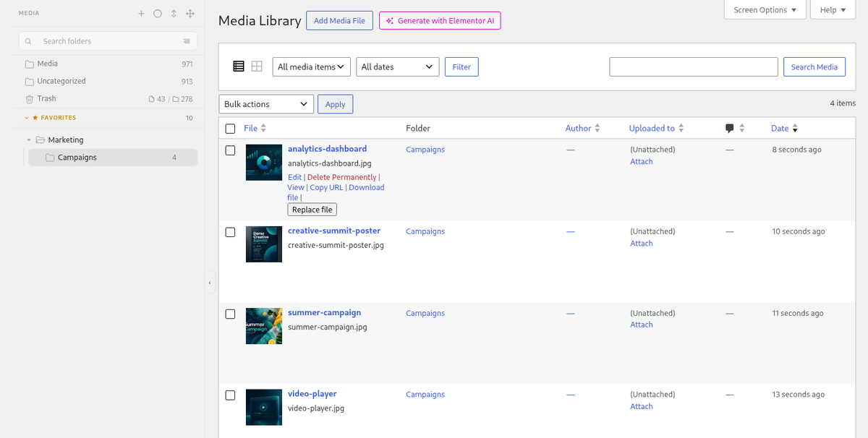Click the open folder icon beside Marketing
868x438 pixels.
coord(41,140)
